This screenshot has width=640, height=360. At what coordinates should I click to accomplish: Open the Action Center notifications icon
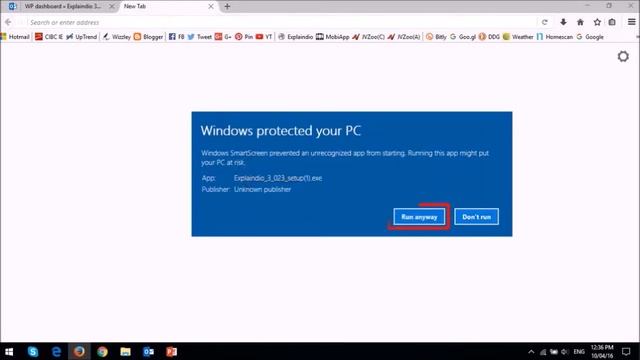tap(626, 351)
